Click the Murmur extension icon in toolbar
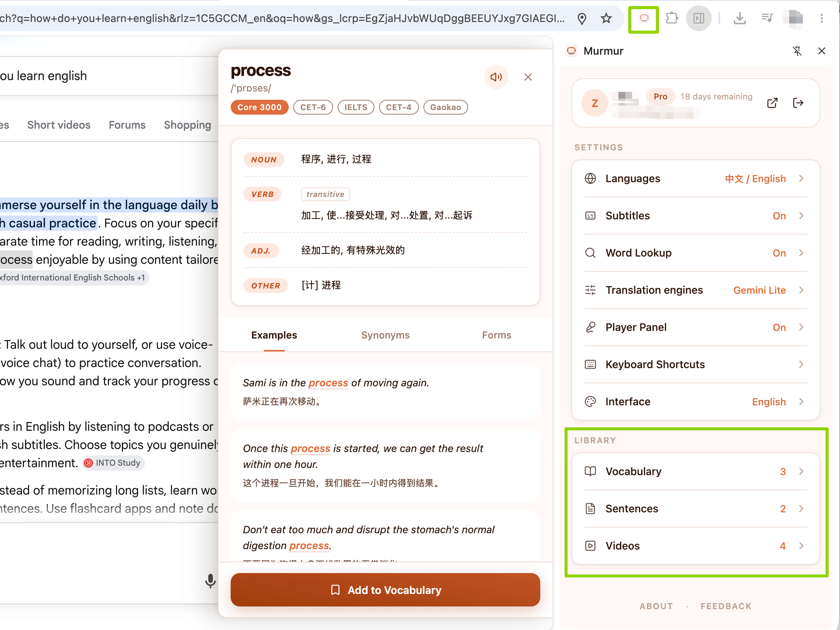Screen dimensions: 840x630 tap(643, 18)
